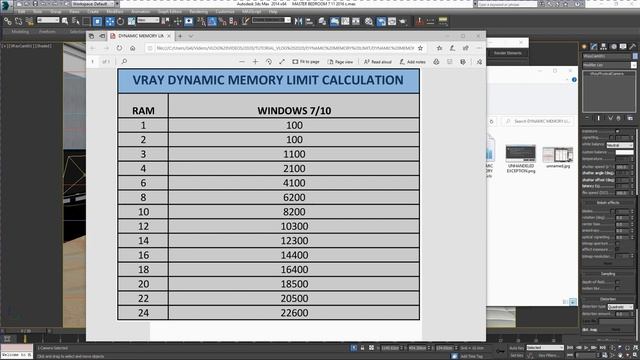Open the Modifiers menu
640x360 pixels.
coord(115,12)
